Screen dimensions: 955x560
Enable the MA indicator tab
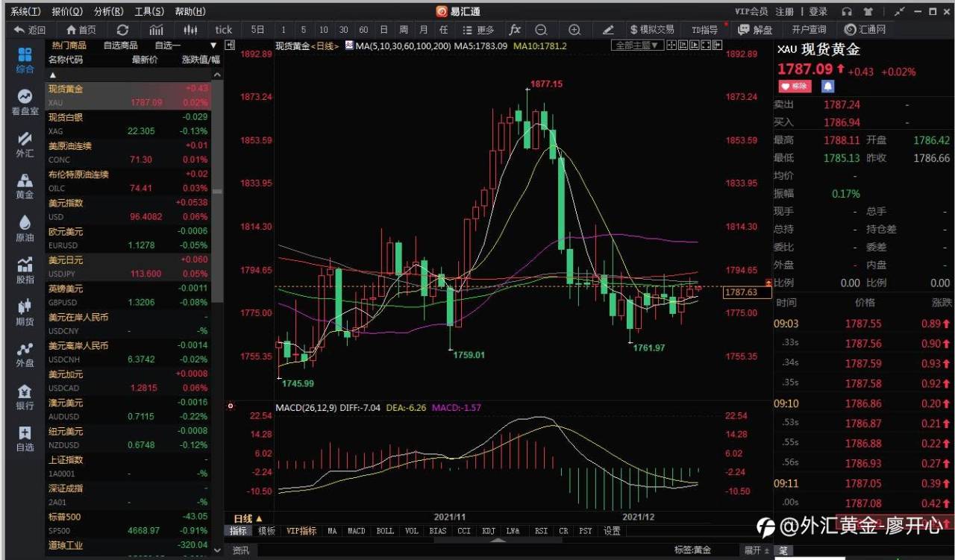333,531
